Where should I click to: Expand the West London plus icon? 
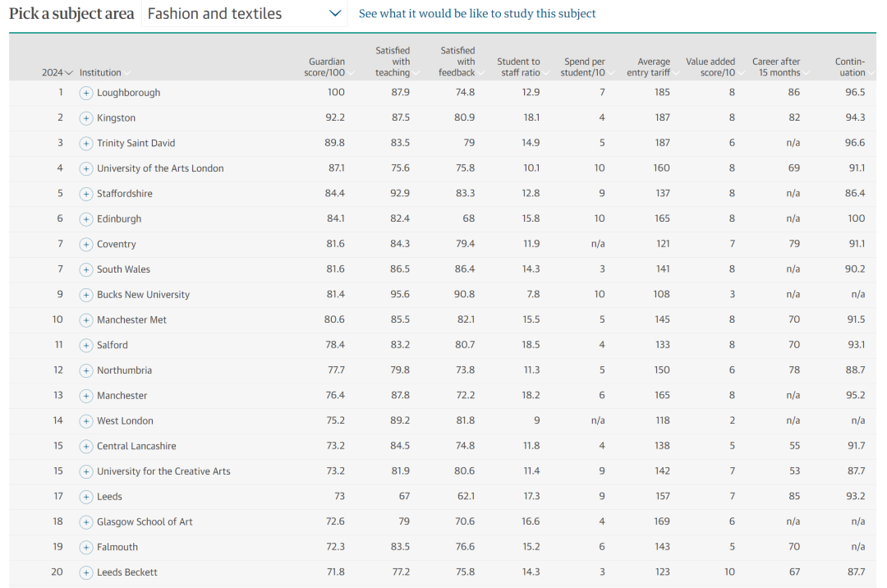pos(86,421)
